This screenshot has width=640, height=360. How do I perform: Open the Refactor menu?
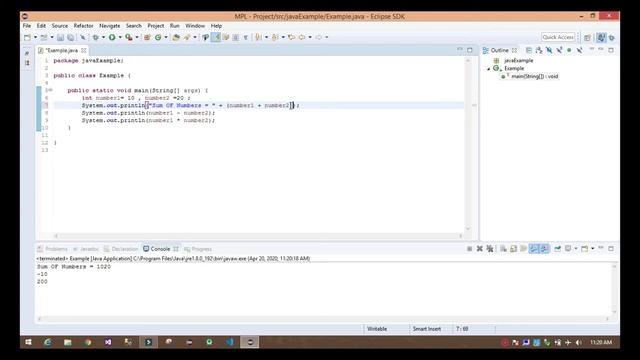click(x=84, y=26)
